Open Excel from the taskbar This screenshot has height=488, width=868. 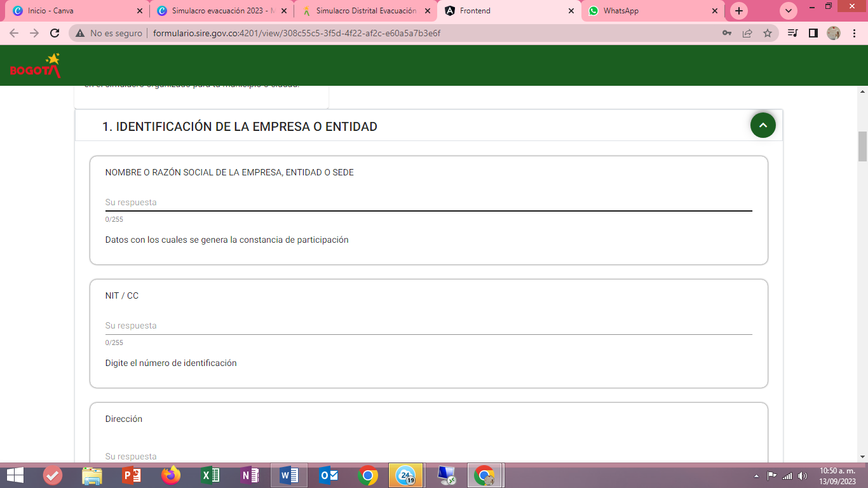point(210,475)
